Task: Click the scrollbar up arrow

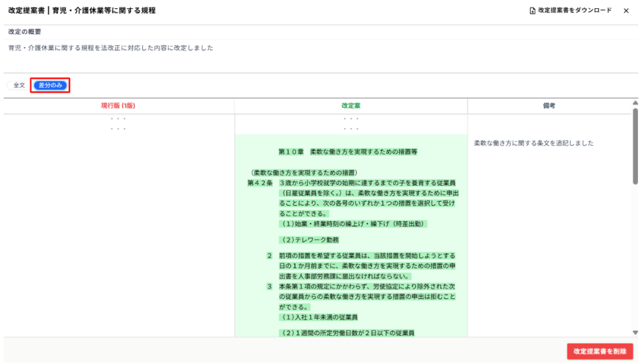Action: coord(635,103)
